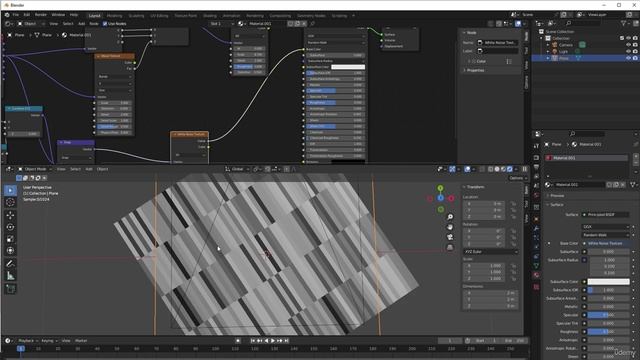Click the Principled BSDF surface shader button
The height and width of the screenshot is (360, 640).
(605, 214)
